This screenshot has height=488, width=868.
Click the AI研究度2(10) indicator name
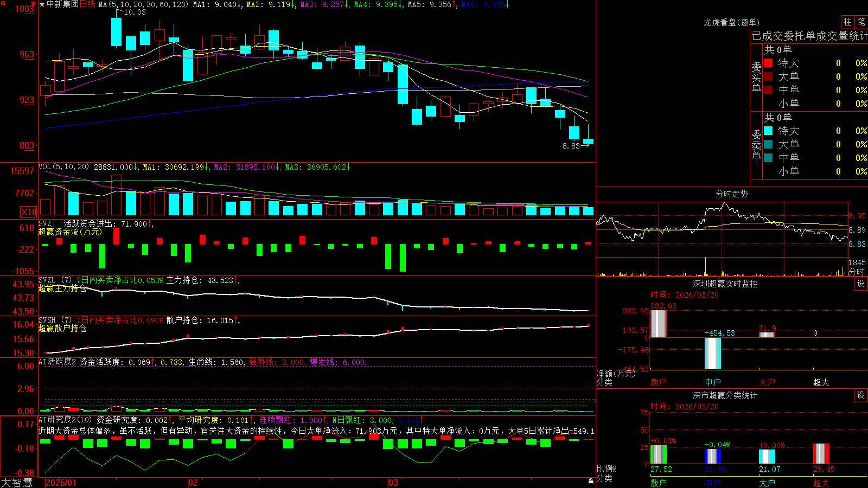pyautogui.click(x=65, y=420)
